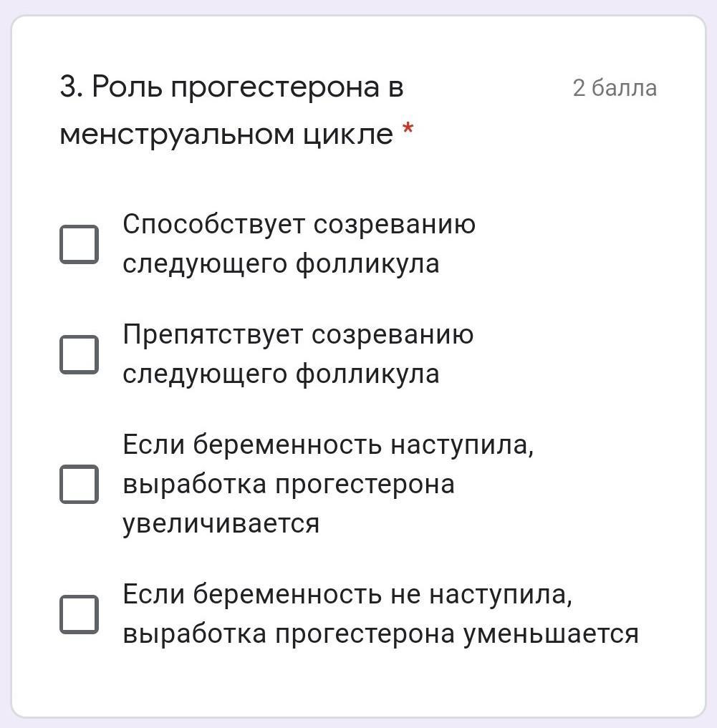Click "выработка прогестерона" in the third option
The image size is (717, 728).
[x=289, y=485]
